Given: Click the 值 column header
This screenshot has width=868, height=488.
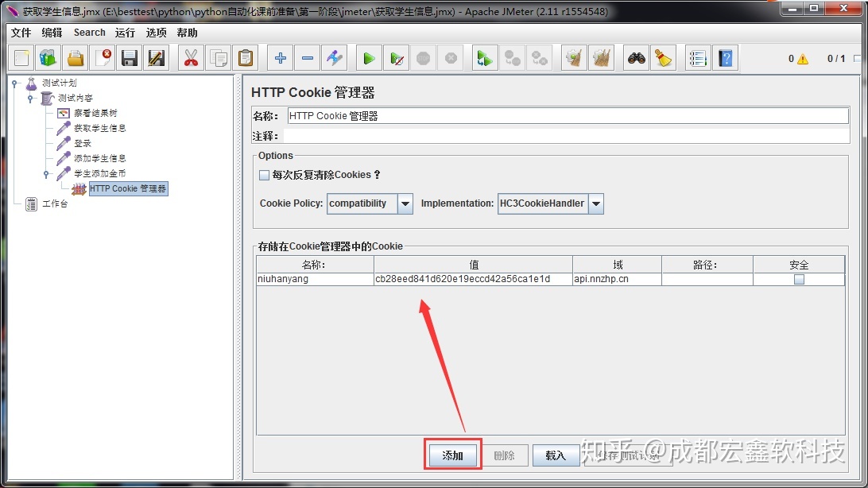Looking at the screenshot, I should 473,265.
